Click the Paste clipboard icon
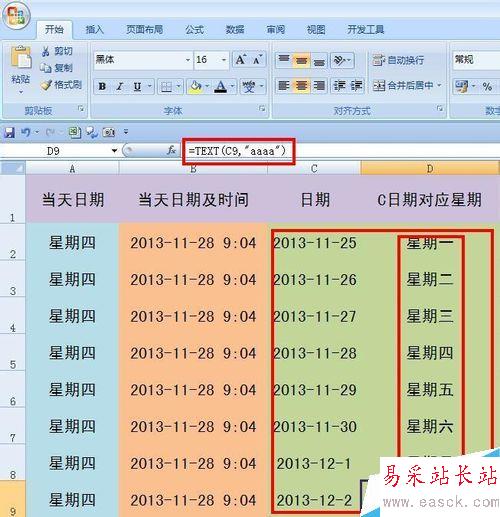This screenshot has width=500, height=517. [x=21, y=57]
